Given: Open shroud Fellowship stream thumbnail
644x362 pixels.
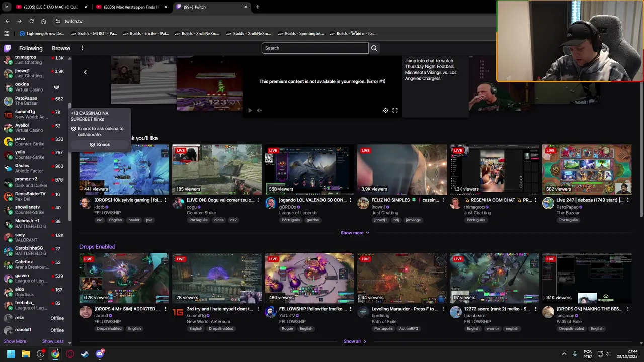Looking at the screenshot, I should coord(124,278).
